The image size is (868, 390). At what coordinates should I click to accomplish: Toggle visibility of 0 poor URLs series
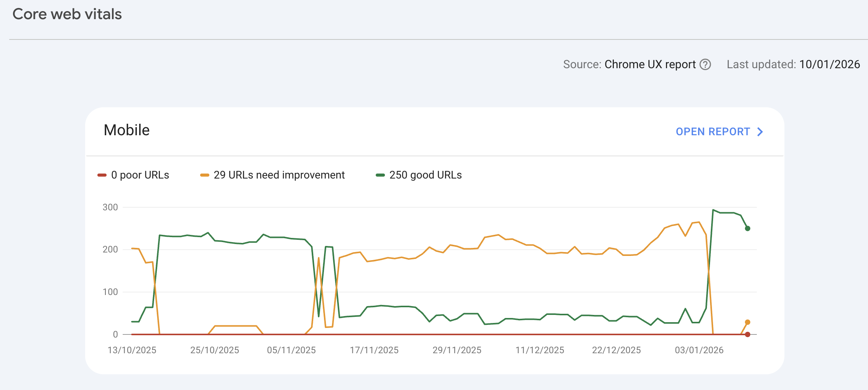point(133,175)
